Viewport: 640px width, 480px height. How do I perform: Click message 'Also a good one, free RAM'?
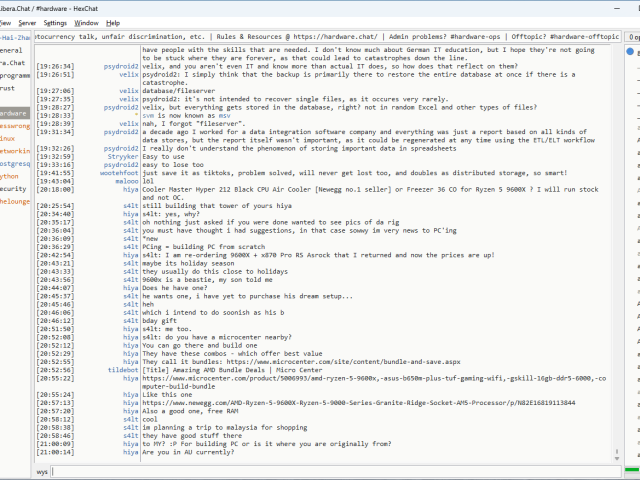coord(190,411)
